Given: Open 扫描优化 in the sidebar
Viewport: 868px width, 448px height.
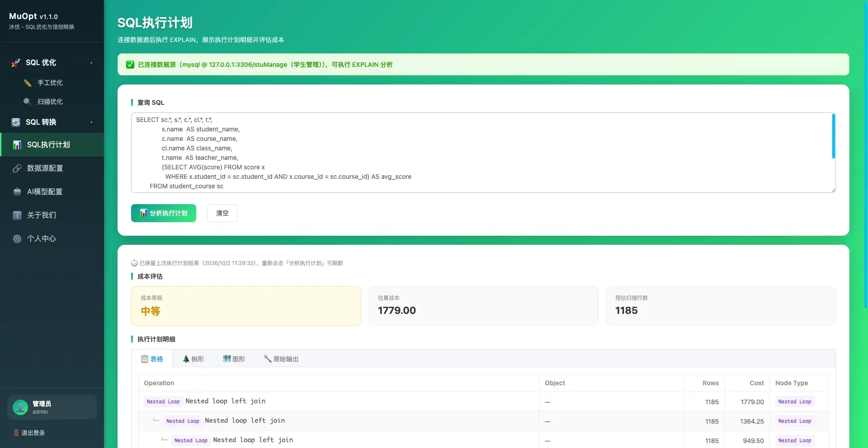Looking at the screenshot, I should coord(52,102).
